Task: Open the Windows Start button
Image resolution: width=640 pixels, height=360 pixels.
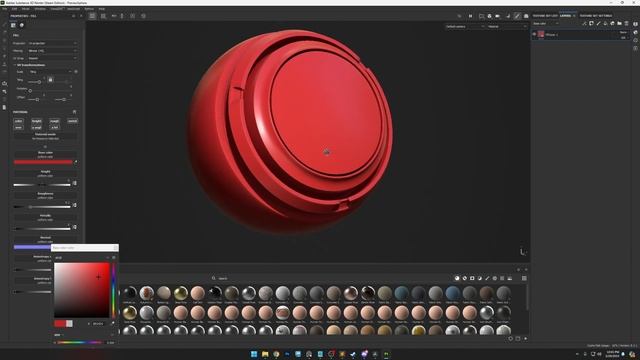Action: coord(254,354)
